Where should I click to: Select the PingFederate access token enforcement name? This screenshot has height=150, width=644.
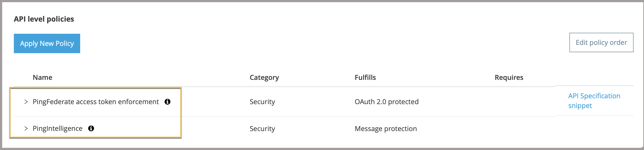(95, 102)
